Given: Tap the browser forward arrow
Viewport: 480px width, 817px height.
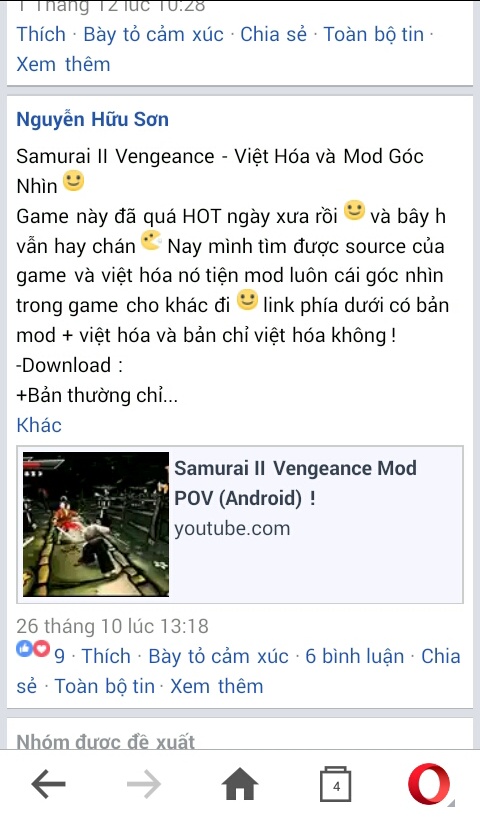Looking at the screenshot, I should 144,783.
